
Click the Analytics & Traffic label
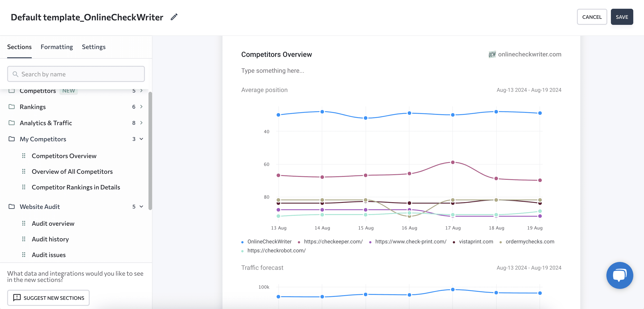[46, 123]
